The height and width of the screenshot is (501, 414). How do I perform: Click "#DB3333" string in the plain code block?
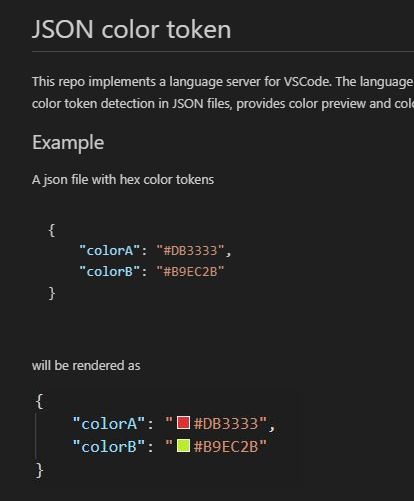pos(190,251)
